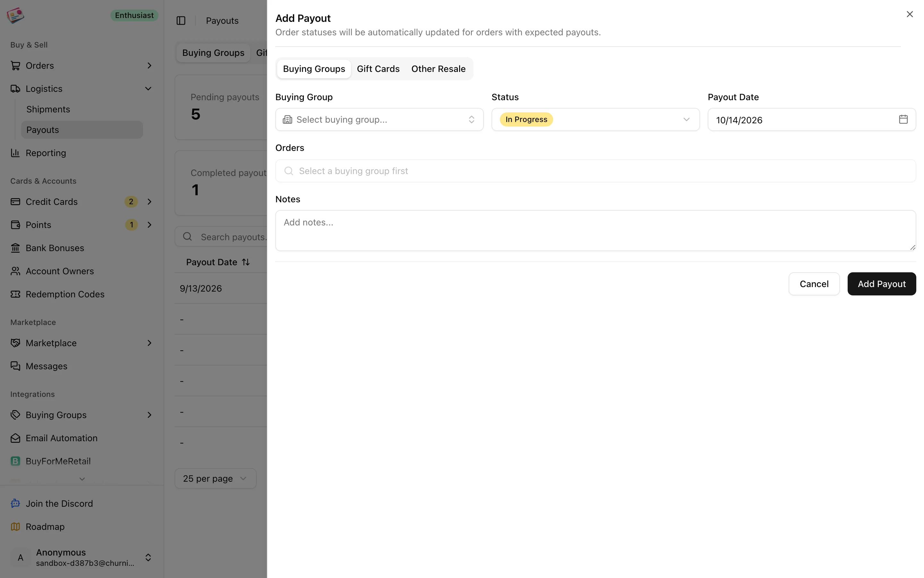Image resolution: width=924 pixels, height=578 pixels.
Task: Click the Messages chat bubble icon
Action: (x=15, y=366)
